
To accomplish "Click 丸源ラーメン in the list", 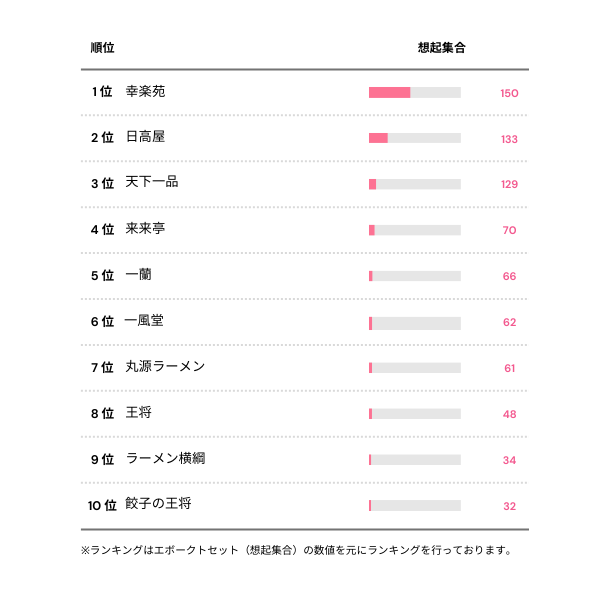I will pyautogui.click(x=165, y=367).
